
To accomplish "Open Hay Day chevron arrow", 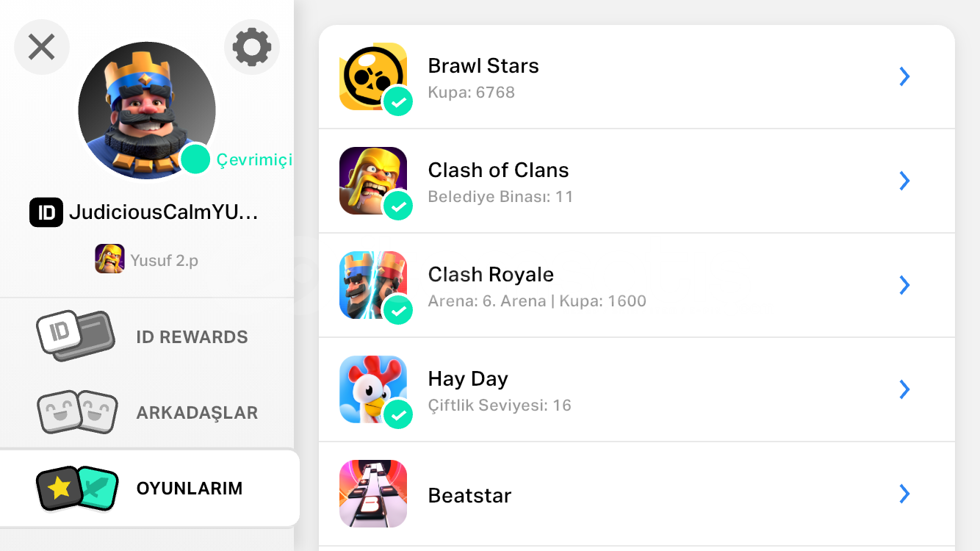I will click(904, 389).
